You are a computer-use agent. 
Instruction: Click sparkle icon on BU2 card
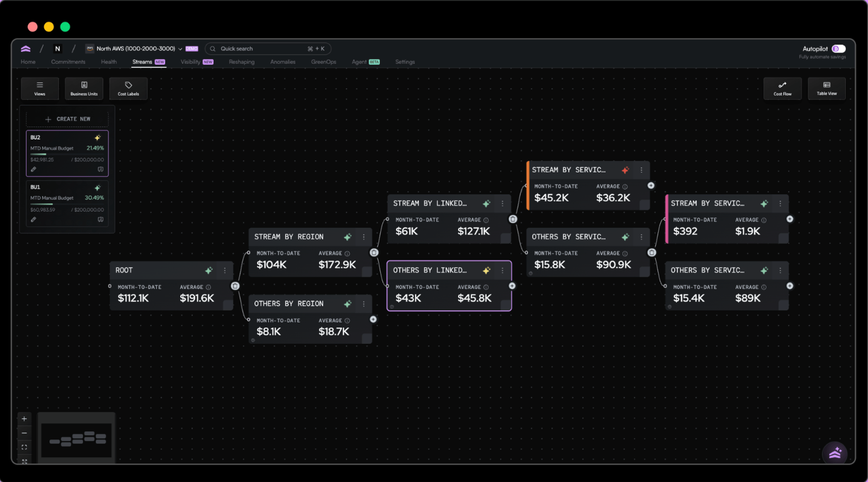(98, 138)
